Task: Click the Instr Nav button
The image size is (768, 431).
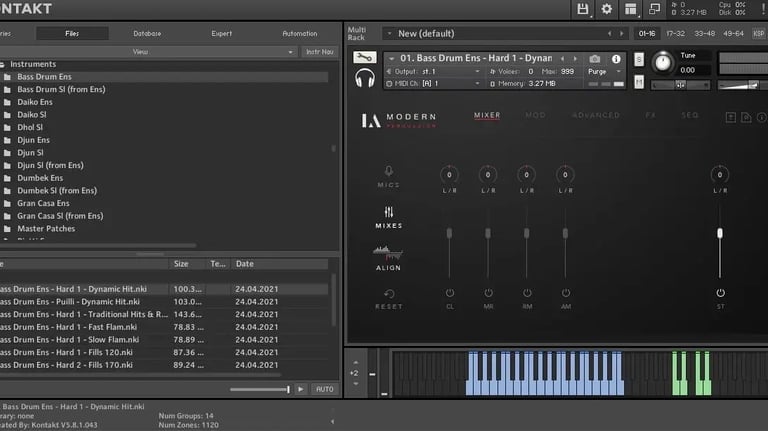Action: click(x=319, y=52)
